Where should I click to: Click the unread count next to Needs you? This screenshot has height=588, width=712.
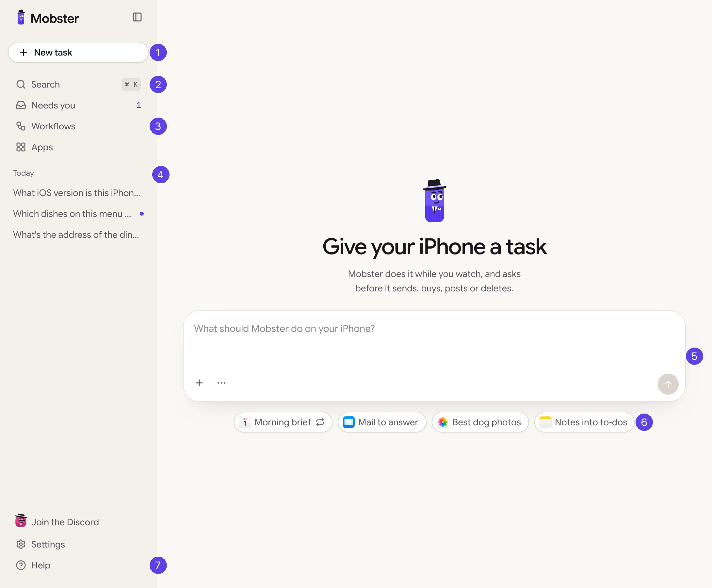138,105
